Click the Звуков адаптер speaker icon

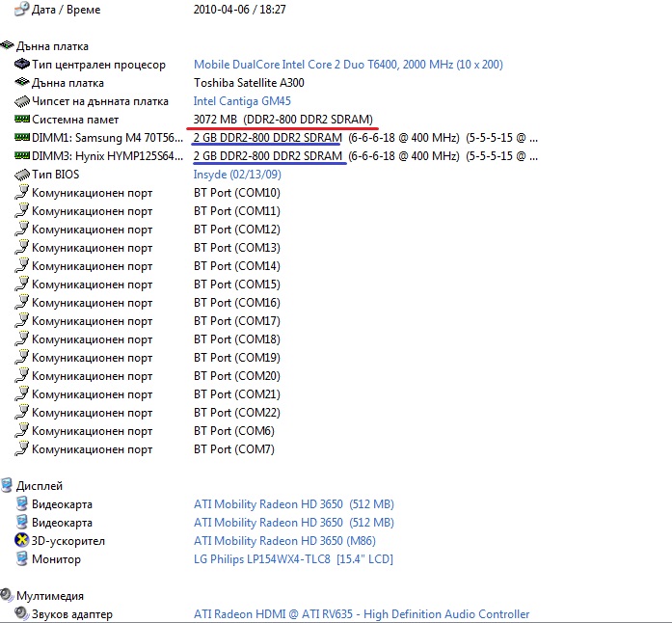(22, 614)
